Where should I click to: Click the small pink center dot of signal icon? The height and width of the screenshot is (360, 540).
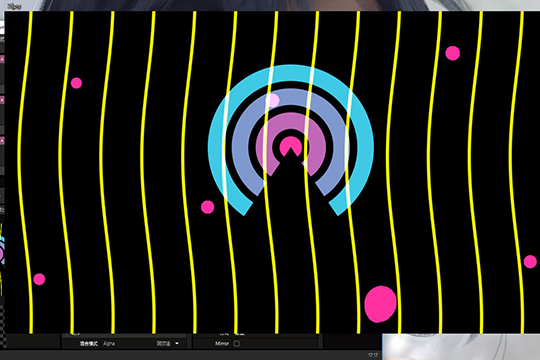pos(291,146)
